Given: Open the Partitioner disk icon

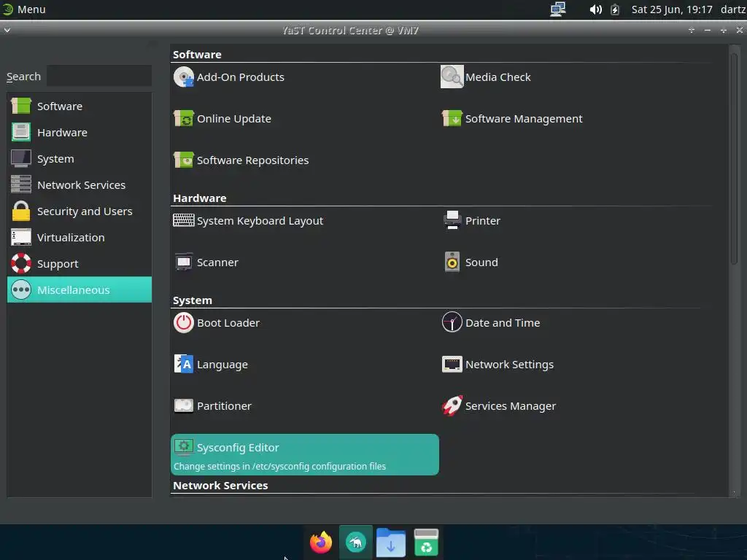Looking at the screenshot, I should click(x=183, y=405).
